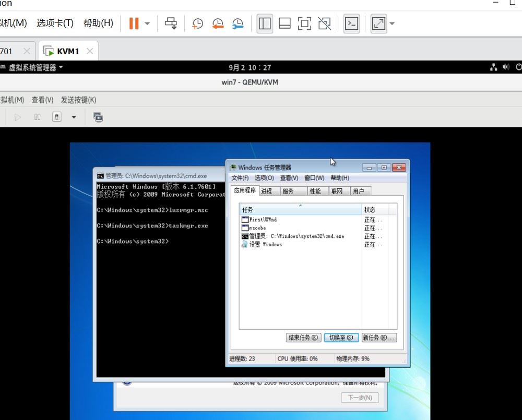Expand the stretch display dropdown arrow
The width and height of the screenshot is (522, 420).
[x=392, y=23]
